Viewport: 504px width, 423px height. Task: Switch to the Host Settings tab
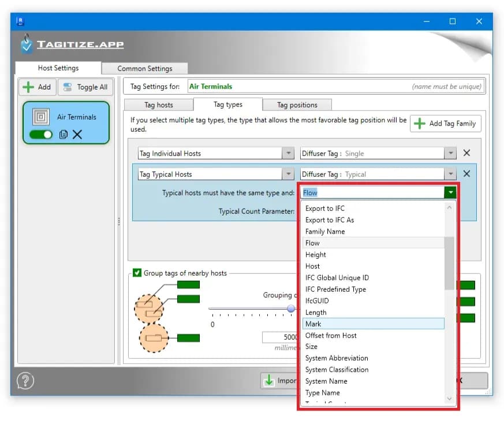(x=58, y=68)
